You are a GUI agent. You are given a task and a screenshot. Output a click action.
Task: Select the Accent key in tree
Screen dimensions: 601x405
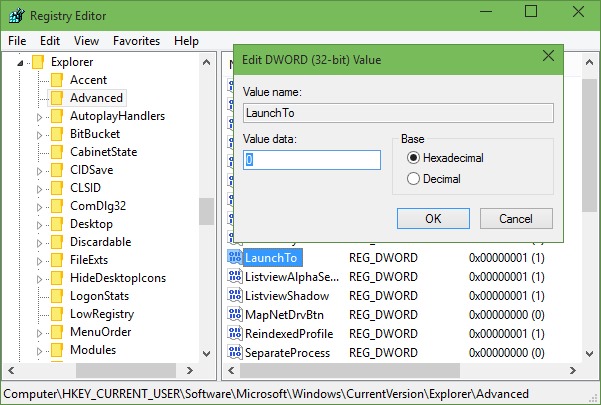[89, 80]
